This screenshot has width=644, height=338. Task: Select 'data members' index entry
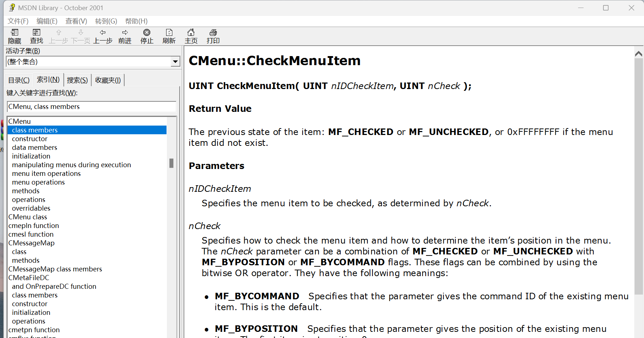[x=34, y=147]
